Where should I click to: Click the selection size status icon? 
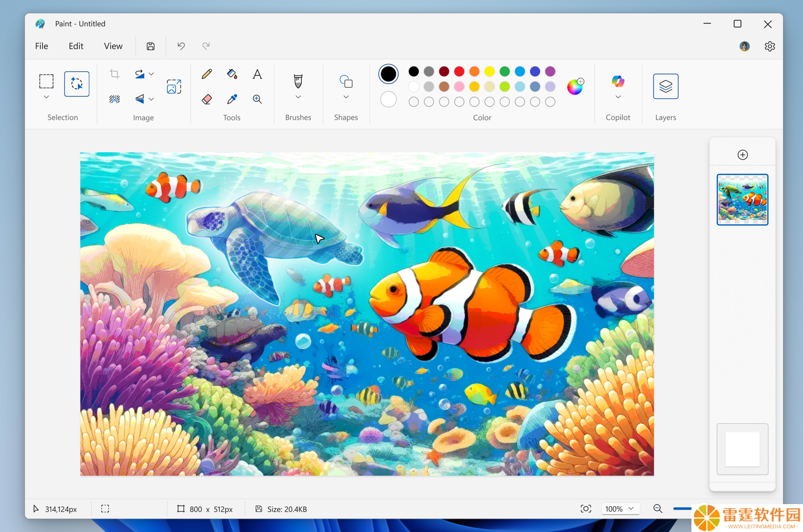tap(105, 509)
